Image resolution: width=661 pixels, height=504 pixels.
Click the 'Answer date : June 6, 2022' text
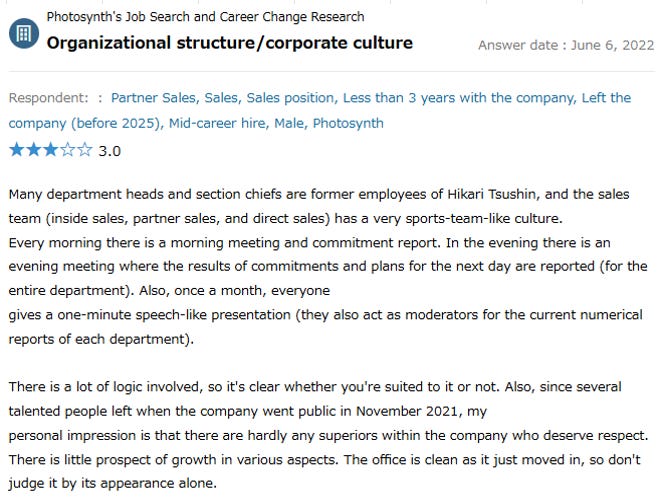566,45
